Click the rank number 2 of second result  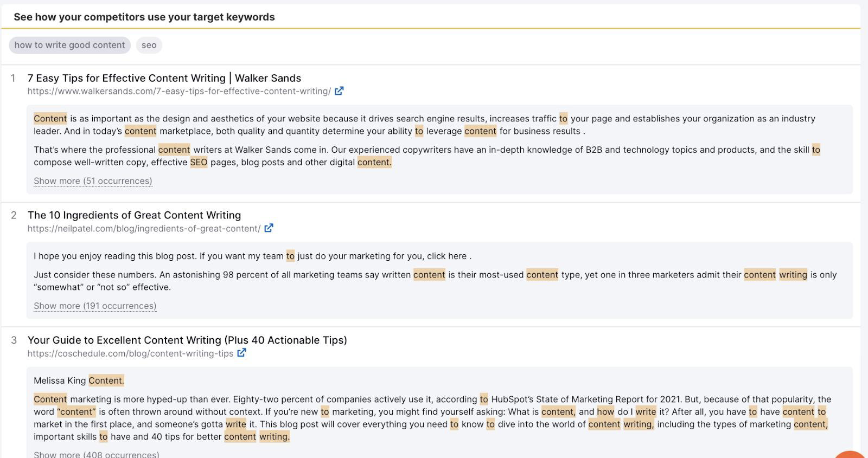click(x=14, y=216)
